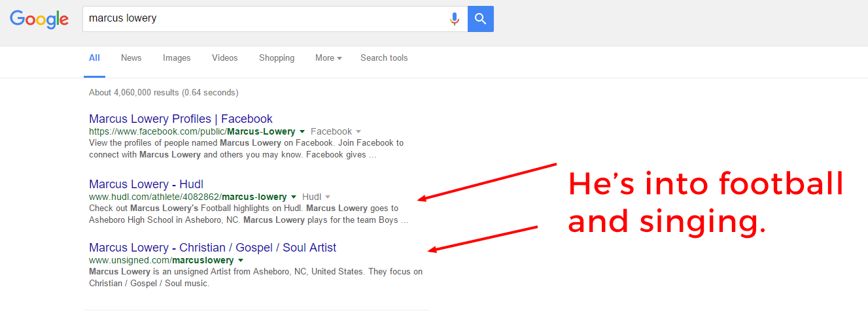Switch to the News tab
Viewport: 868px width, 313px height.
point(131,58)
